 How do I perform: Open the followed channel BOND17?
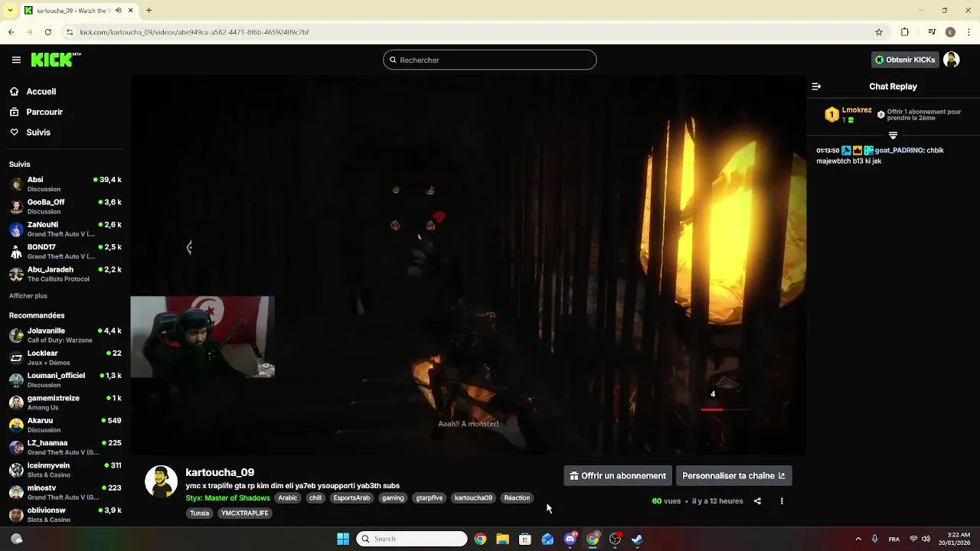64,251
